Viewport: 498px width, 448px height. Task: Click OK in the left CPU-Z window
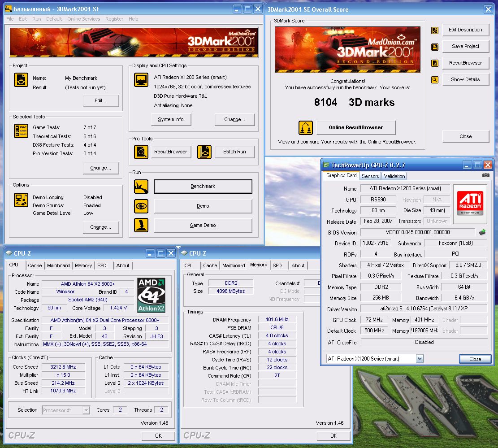point(158,436)
